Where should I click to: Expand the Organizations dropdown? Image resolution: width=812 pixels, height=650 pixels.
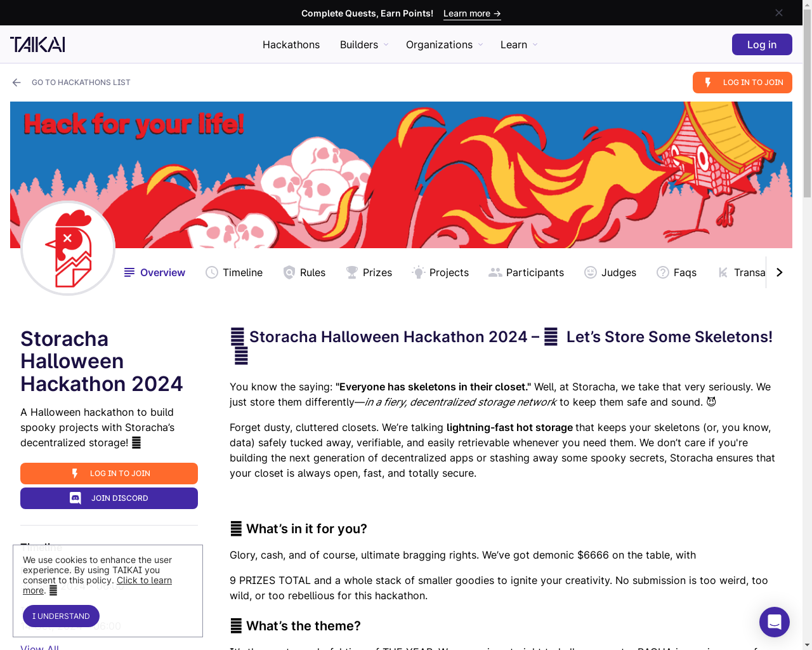tap(445, 44)
